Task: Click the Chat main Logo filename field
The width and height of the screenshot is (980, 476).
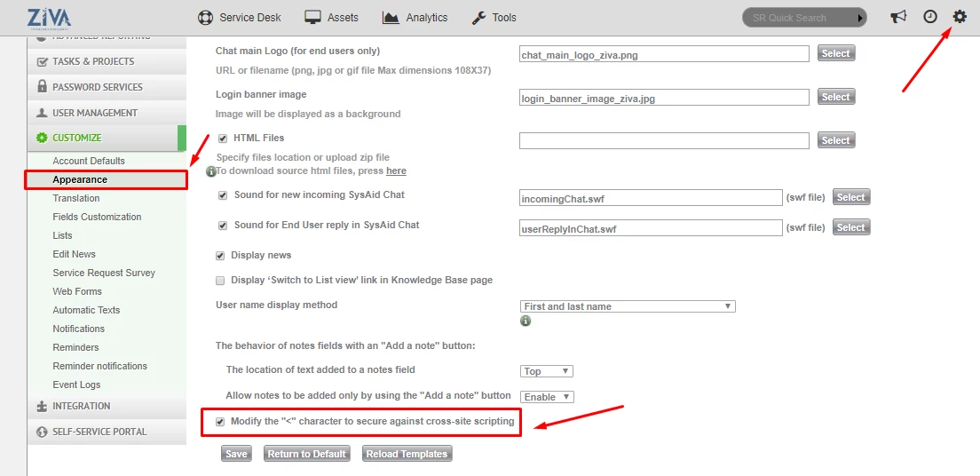Action: click(664, 54)
